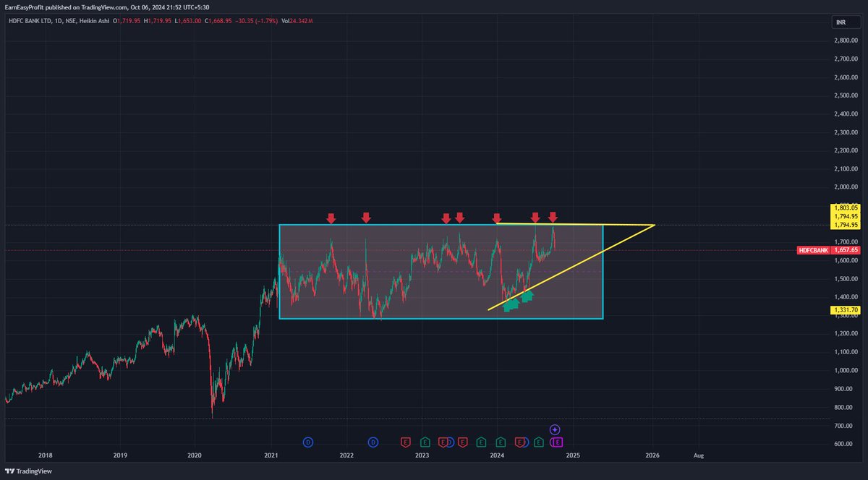868x480 pixels.
Task: Click the purple star event marker above the timeline
Action: [x=555, y=429]
